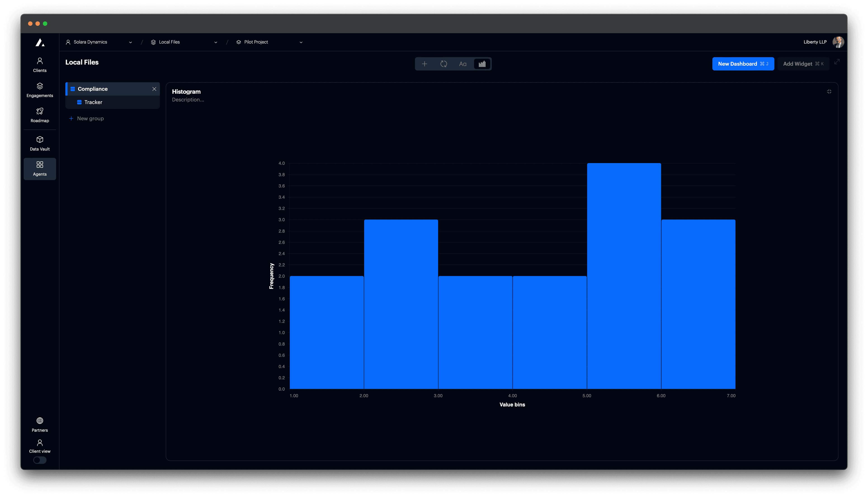Open the Data Vault sidebar section
Screen dimensions: 868x497
pyautogui.click(x=40, y=143)
